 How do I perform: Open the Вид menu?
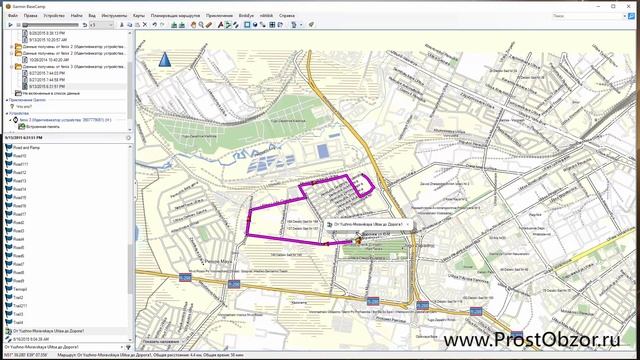tap(92, 16)
